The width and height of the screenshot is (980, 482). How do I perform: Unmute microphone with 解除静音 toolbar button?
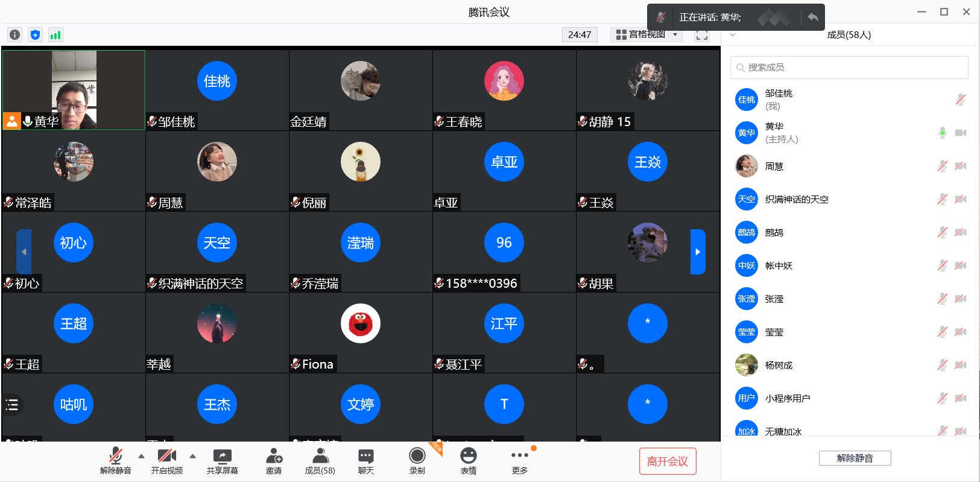(116, 461)
